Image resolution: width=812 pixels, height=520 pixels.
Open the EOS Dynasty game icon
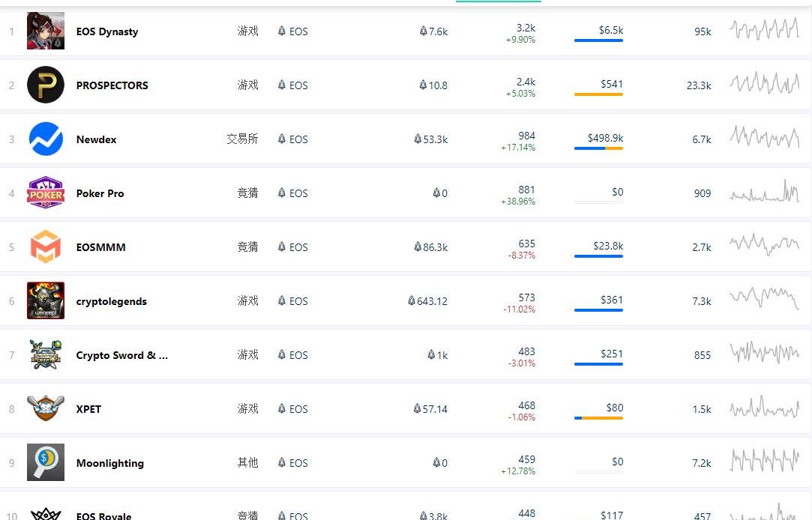point(46,31)
